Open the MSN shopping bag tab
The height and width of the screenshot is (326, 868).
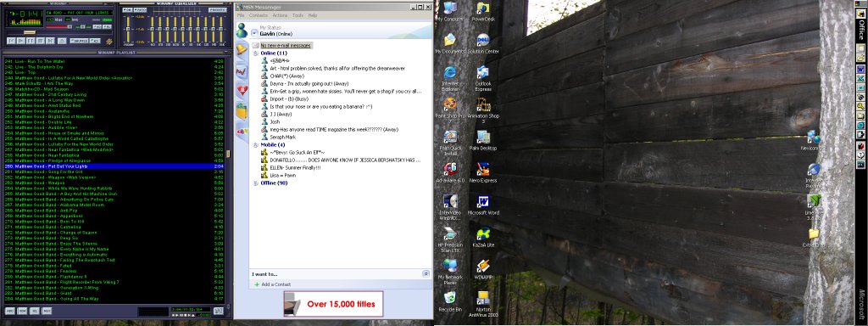(242, 110)
